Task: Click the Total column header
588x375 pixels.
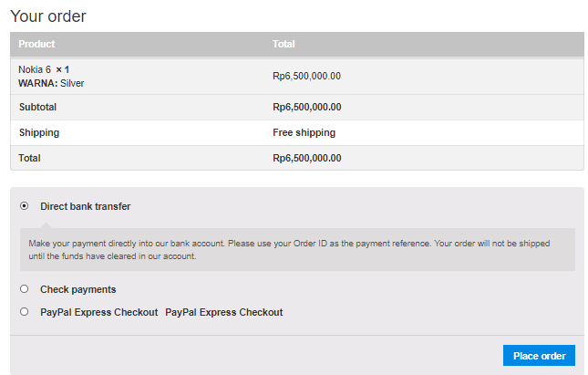Action: point(284,44)
